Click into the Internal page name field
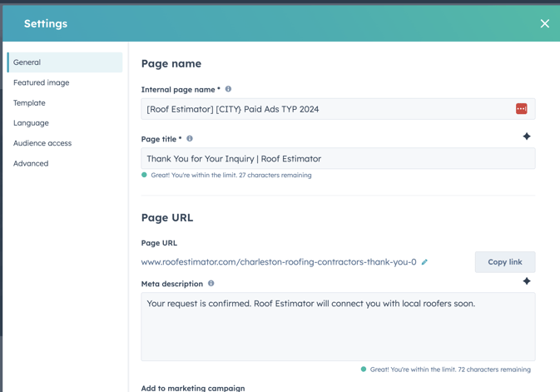Viewport: 560px width, 392px height. pyautogui.click(x=325, y=109)
